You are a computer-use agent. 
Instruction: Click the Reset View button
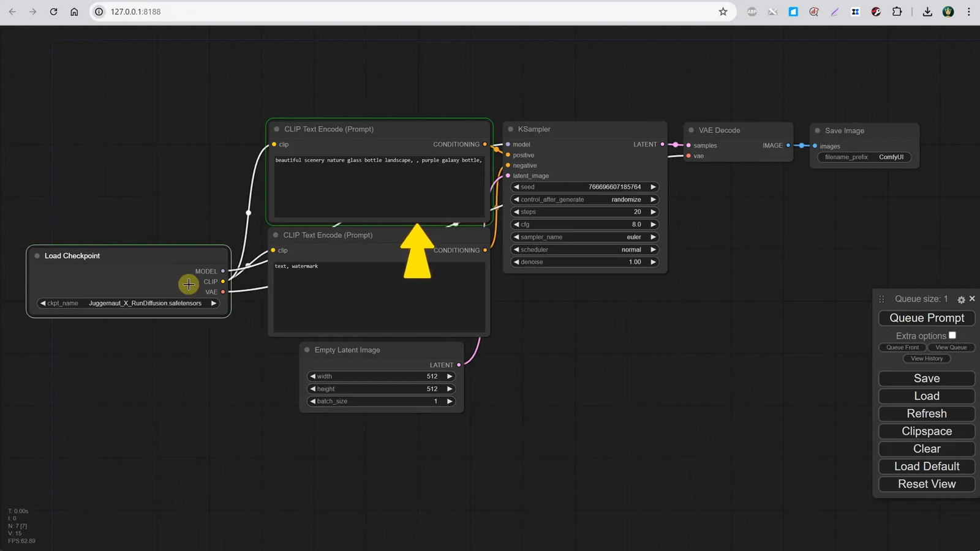[927, 484]
